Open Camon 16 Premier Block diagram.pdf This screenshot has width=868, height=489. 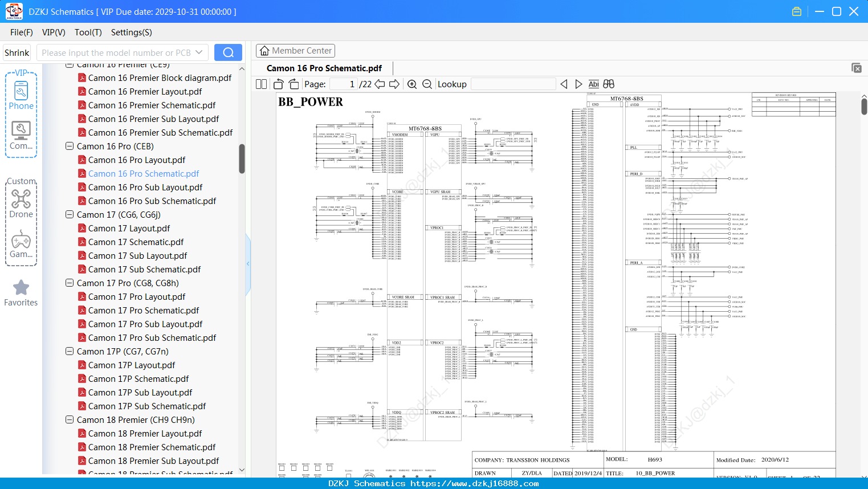click(x=160, y=78)
